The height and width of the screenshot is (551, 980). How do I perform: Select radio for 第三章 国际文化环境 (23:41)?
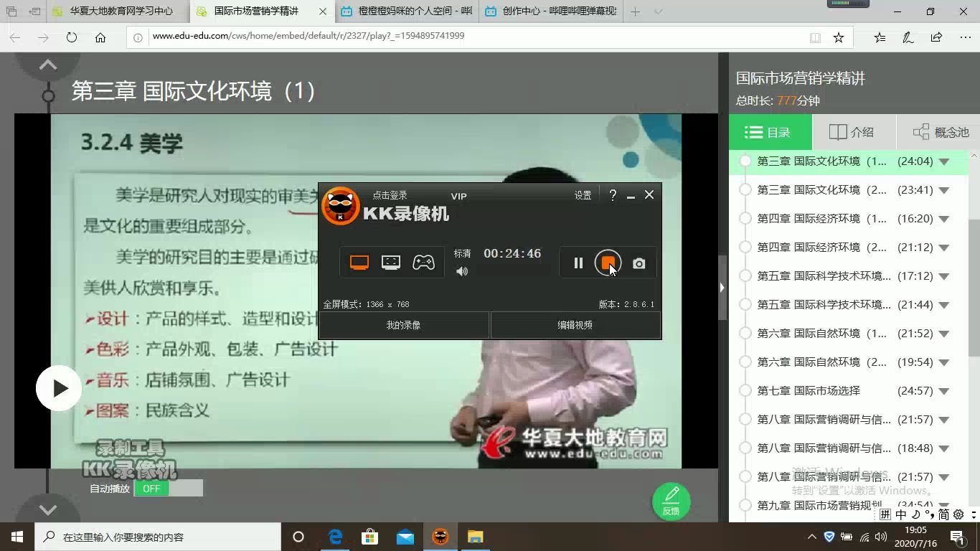coord(745,189)
